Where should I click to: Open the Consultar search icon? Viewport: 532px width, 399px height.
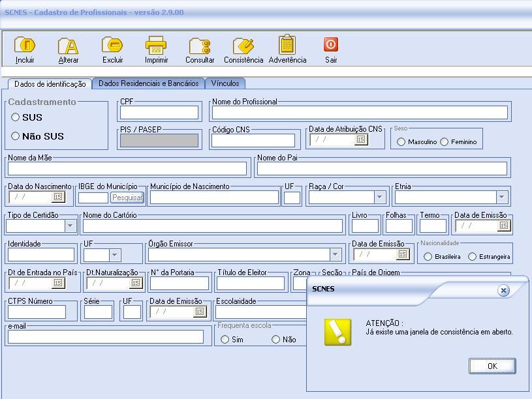tap(200, 46)
